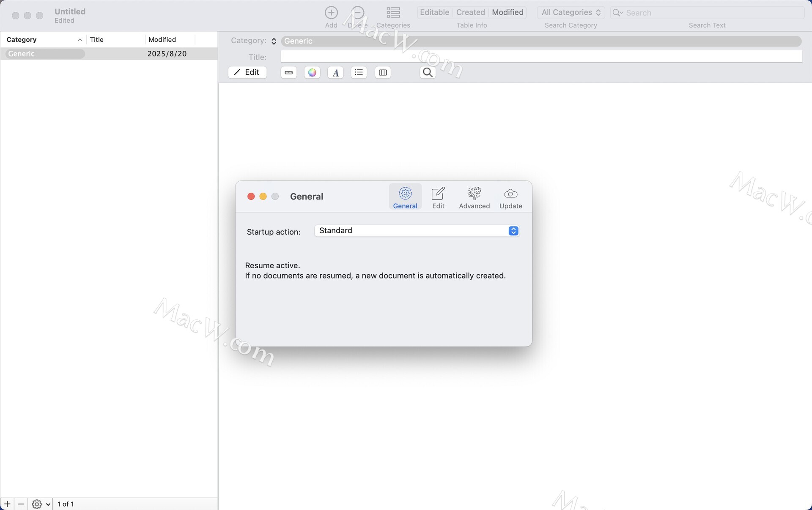812x510 pixels.
Task: Open the Category popup in the record header
Action: (x=274, y=41)
